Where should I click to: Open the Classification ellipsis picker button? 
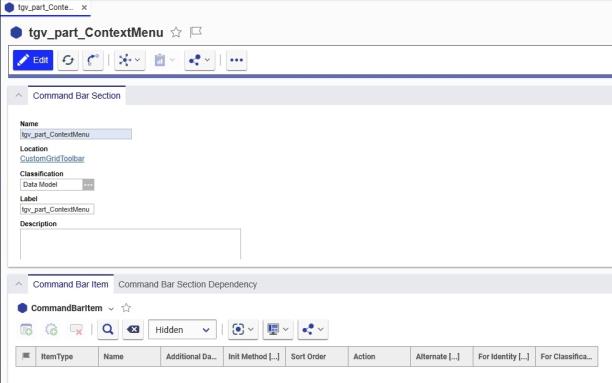88,185
